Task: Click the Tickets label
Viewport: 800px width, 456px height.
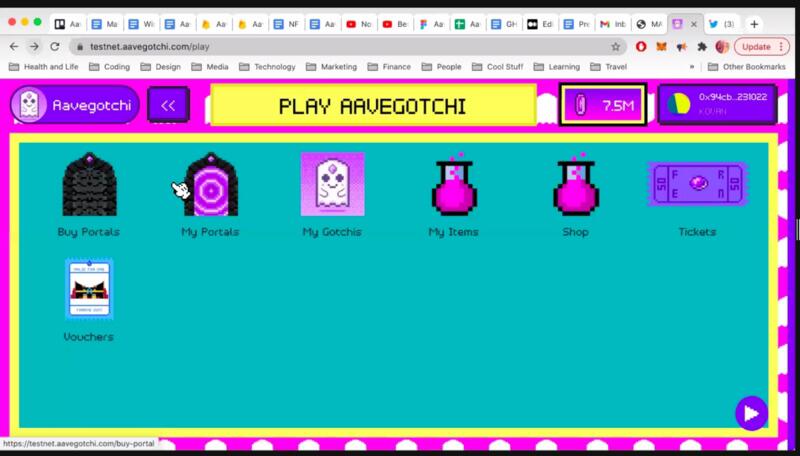Action: tap(697, 232)
